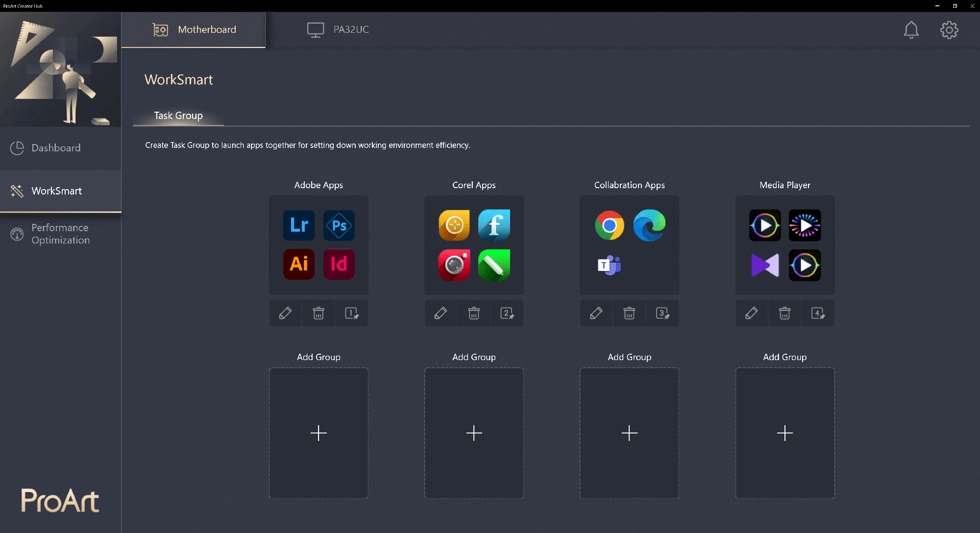Switch to the PA32UC monitor tab
The image size is (980, 533).
point(338,30)
